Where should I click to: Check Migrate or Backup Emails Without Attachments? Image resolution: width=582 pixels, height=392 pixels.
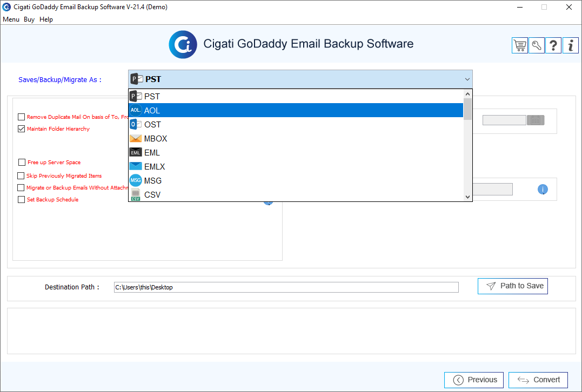(x=21, y=188)
